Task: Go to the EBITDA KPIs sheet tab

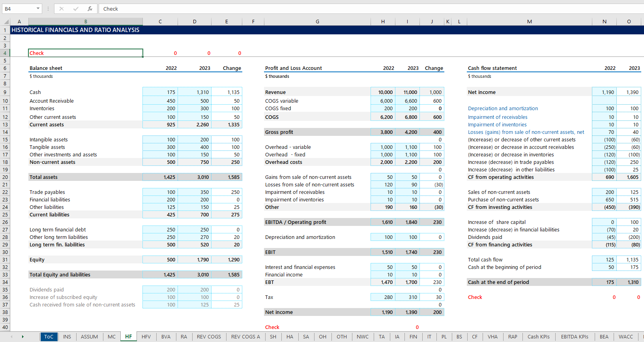Action: (x=574, y=336)
